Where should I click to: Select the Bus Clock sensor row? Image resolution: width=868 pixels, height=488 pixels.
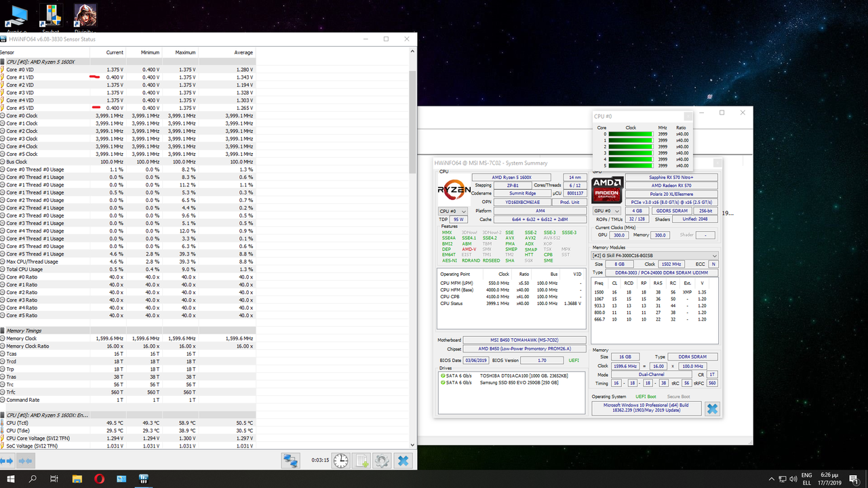pyautogui.click(x=127, y=162)
